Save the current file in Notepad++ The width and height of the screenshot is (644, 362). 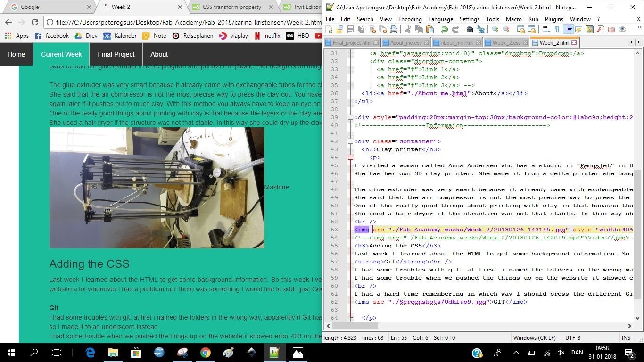[350, 29]
